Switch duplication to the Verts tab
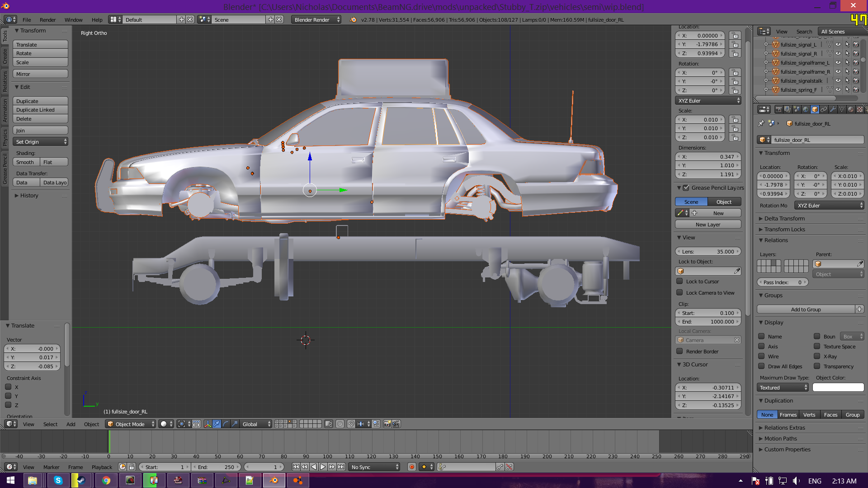This screenshot has width=868, height=488. [x=809, y=415]
